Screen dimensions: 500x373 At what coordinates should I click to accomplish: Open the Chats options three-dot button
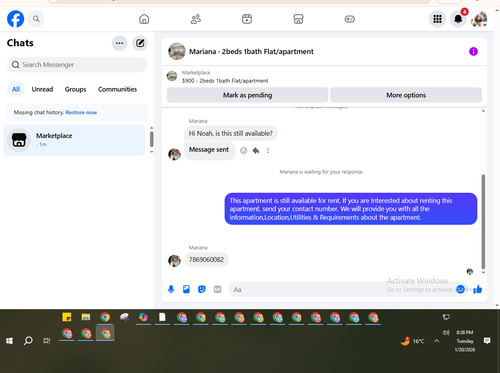[x=119, y=43]
